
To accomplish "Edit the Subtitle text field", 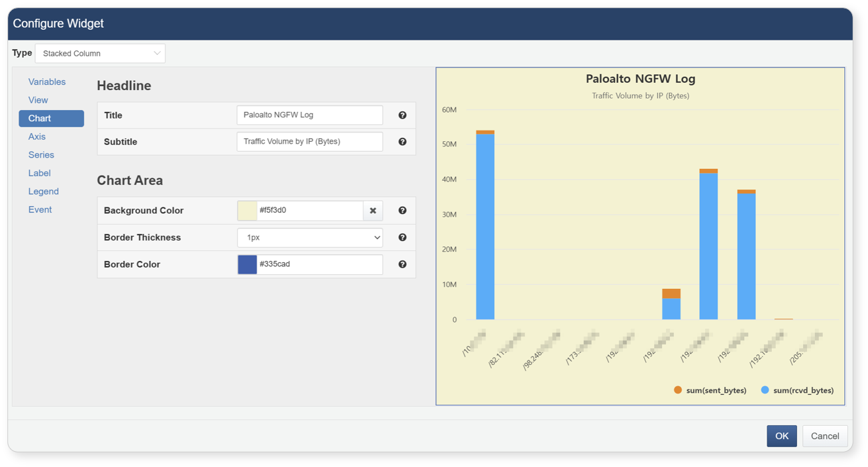I will 310,142.
